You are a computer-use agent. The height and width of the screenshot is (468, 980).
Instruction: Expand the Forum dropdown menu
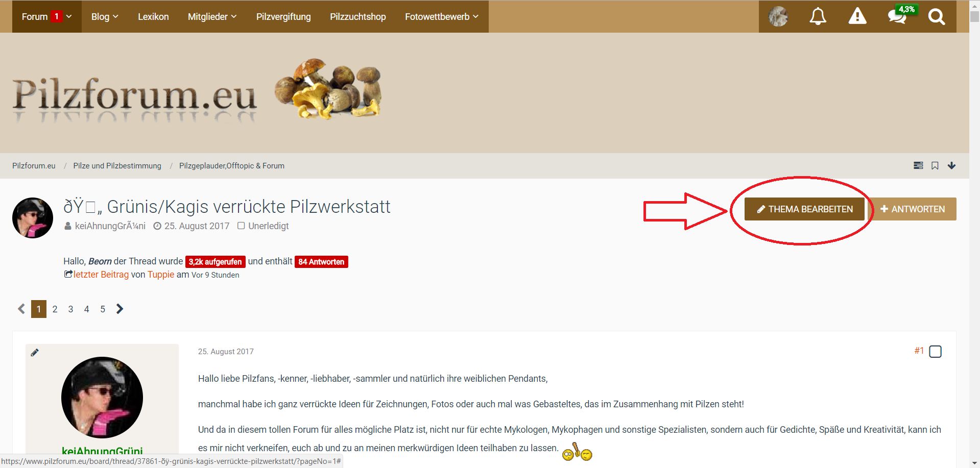point(47,16)
